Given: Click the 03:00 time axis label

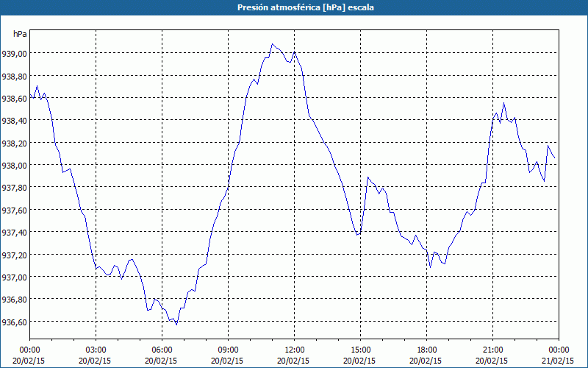Looking at the screenshot, I should click(x=96, y=350).
